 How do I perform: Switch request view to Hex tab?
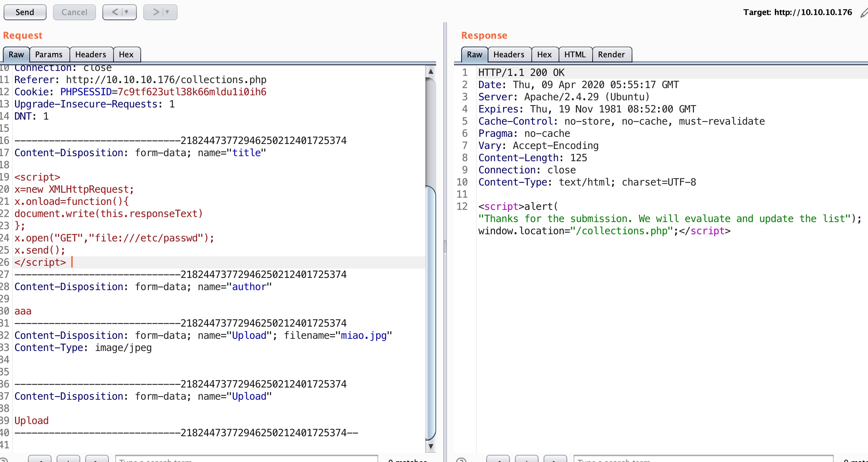(126, 54)
